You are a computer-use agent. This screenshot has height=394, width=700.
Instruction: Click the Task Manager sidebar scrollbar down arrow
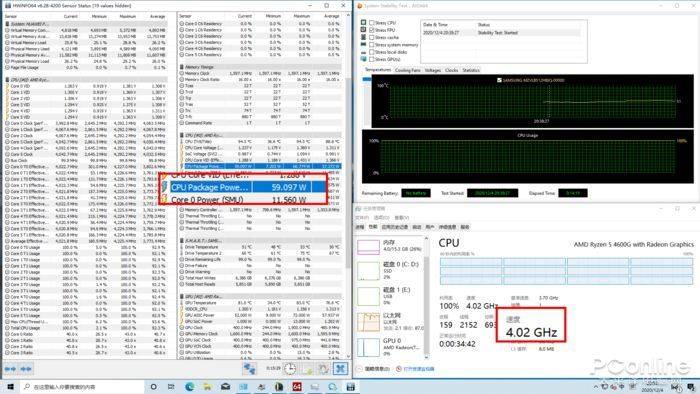point(426,357)
